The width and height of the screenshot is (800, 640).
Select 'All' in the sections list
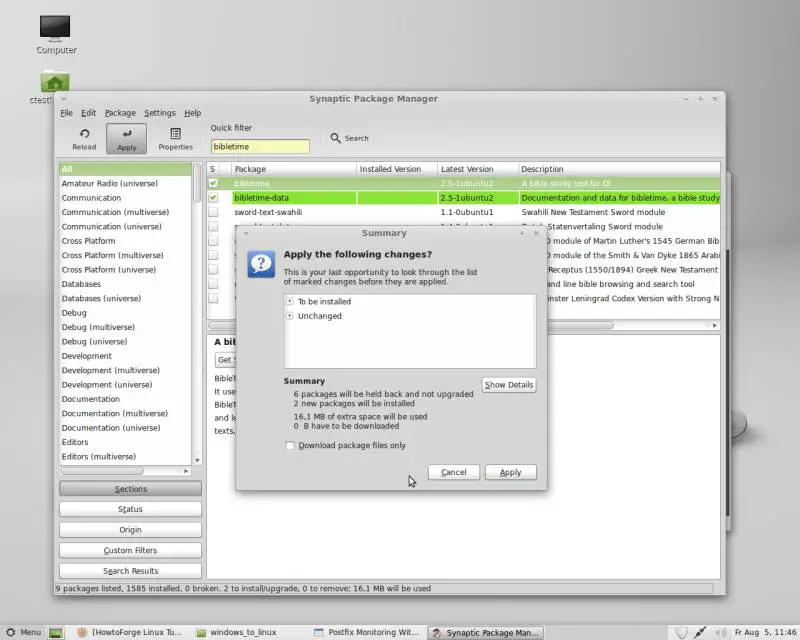coord(126,169)
